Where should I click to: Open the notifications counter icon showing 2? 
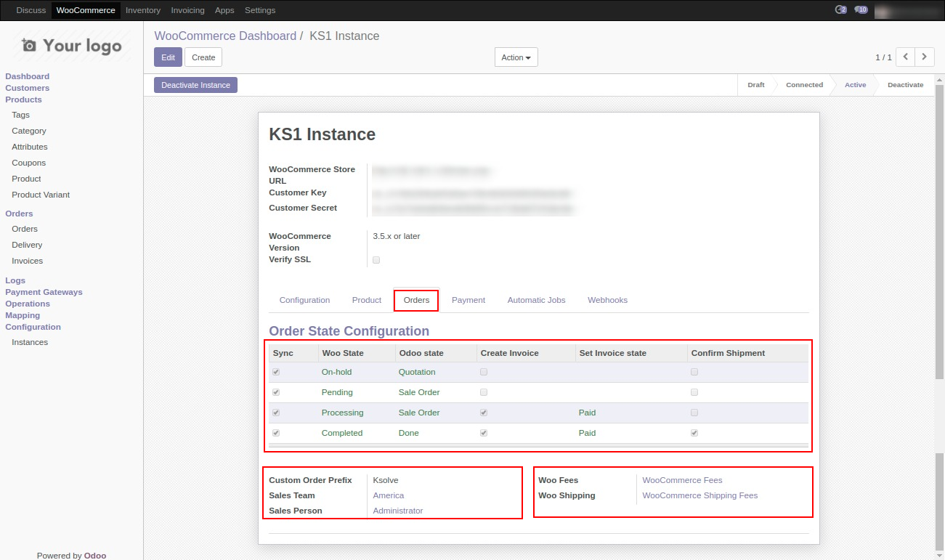coord(841,10)
